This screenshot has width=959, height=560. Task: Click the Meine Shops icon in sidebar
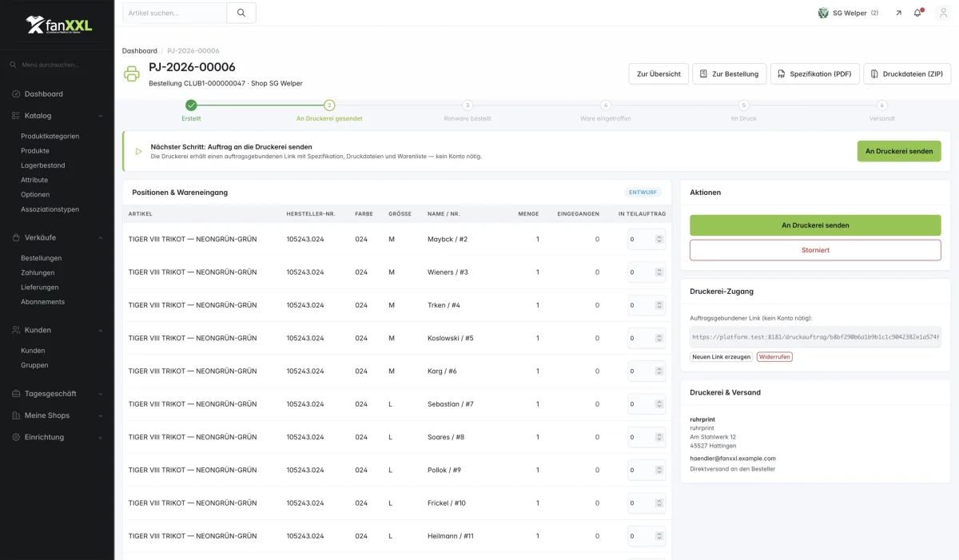[16, 415]
